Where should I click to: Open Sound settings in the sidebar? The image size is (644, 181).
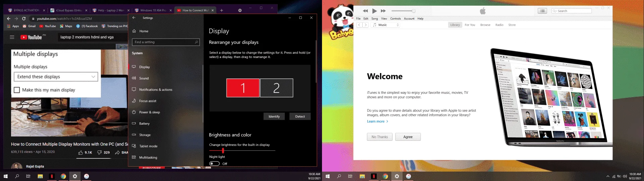click(x=144, y=78)
